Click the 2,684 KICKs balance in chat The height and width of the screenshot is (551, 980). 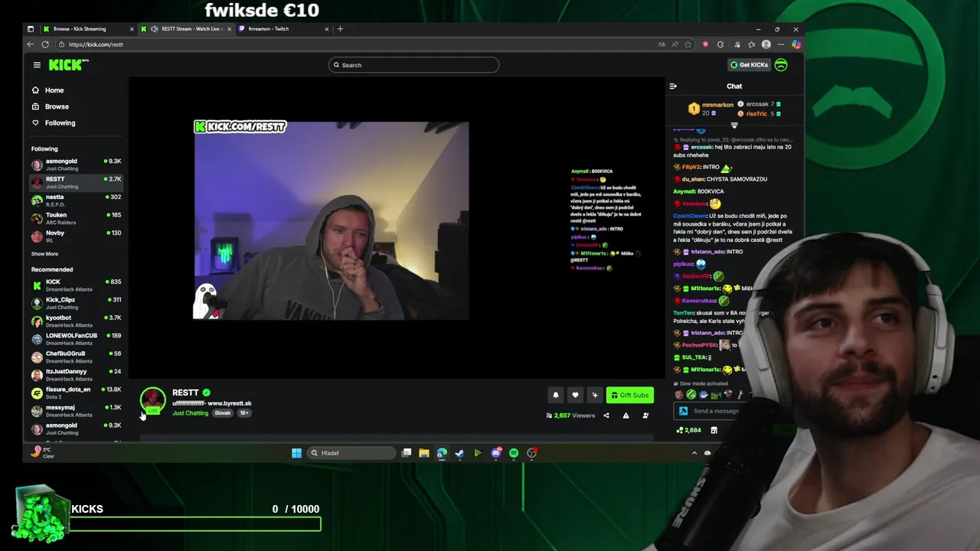coord(688,430)
